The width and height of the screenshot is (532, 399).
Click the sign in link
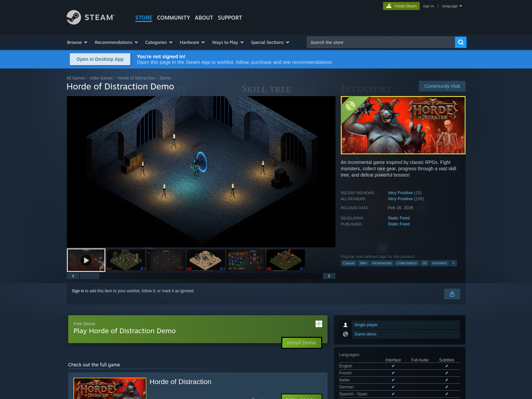pyautogui.click(x=428, y=6)
